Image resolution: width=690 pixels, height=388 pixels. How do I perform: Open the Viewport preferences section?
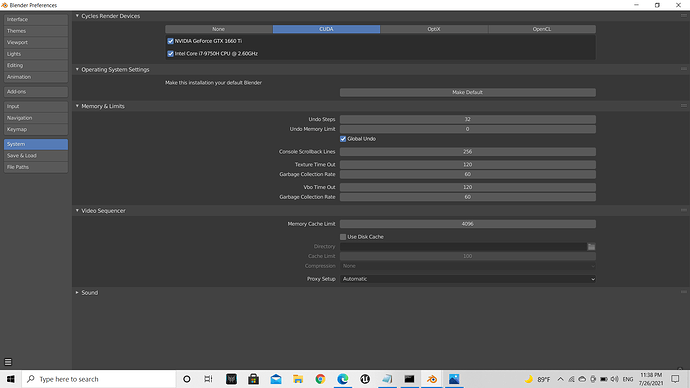coord(36,42)
